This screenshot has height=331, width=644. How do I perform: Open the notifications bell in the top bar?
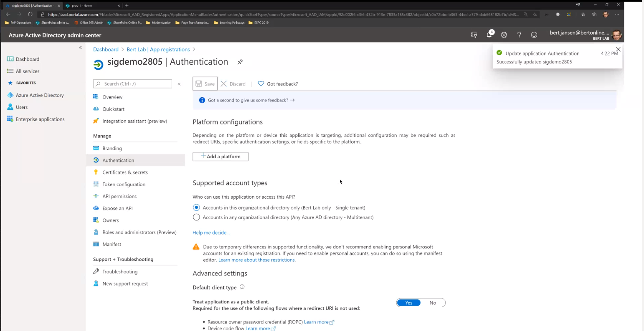tap(489, 35)
